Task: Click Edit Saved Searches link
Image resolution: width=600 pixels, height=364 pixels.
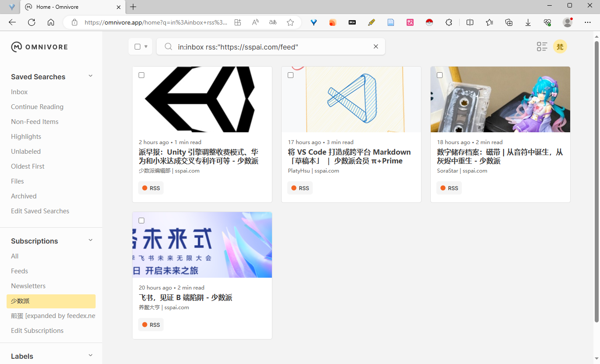Action: pyautogui.click(x=40, y=211)
